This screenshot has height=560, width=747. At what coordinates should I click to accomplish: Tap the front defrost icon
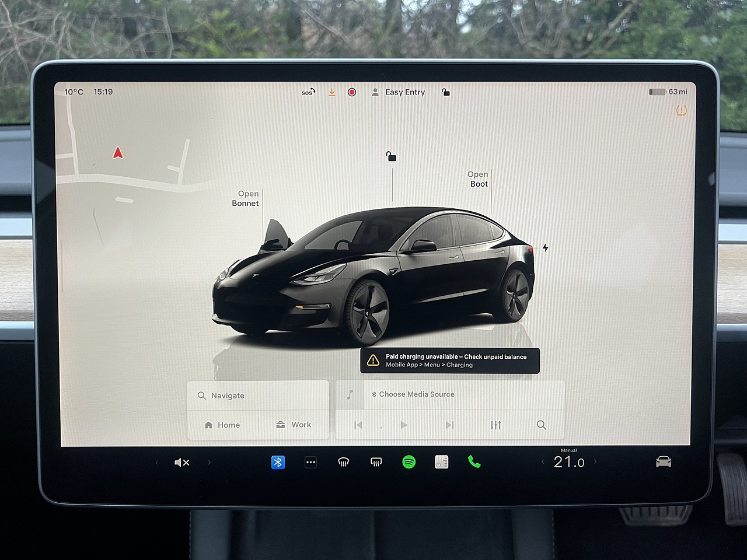pos(344,463)
